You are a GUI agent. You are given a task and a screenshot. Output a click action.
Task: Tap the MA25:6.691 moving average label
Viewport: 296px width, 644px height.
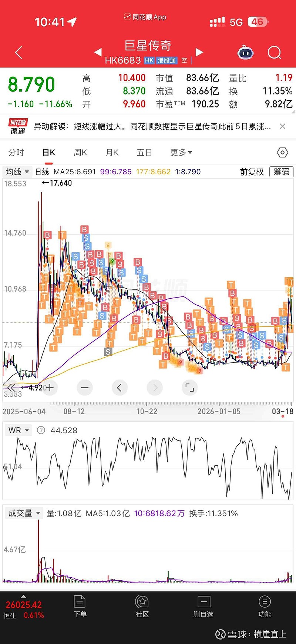coord(74,172)
